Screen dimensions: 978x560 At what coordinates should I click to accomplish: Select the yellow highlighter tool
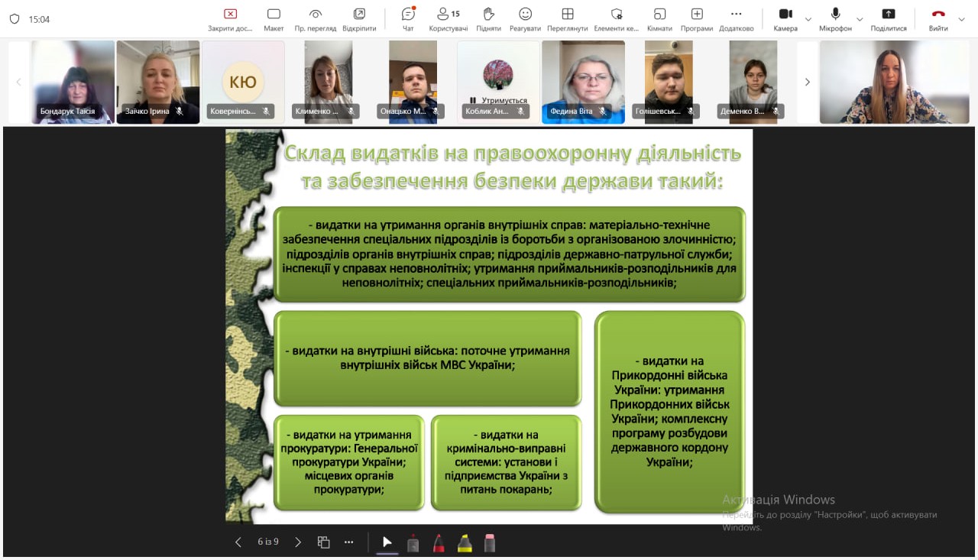point(464,542)
